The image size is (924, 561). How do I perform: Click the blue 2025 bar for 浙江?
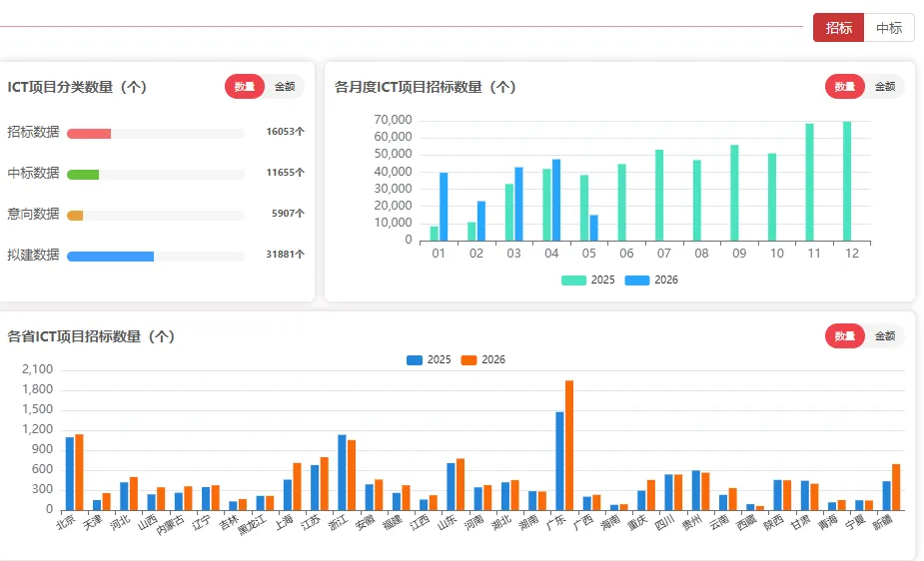pos(342,472)
